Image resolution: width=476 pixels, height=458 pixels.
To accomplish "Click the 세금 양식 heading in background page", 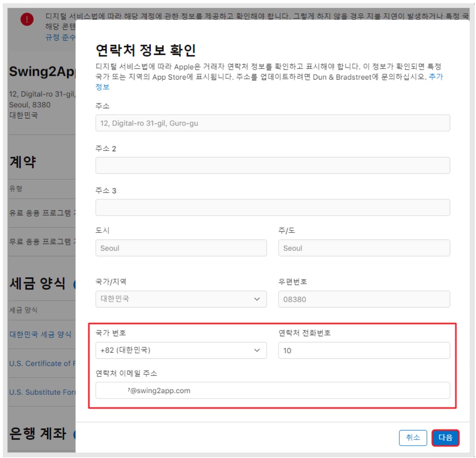I will [37, 283].
